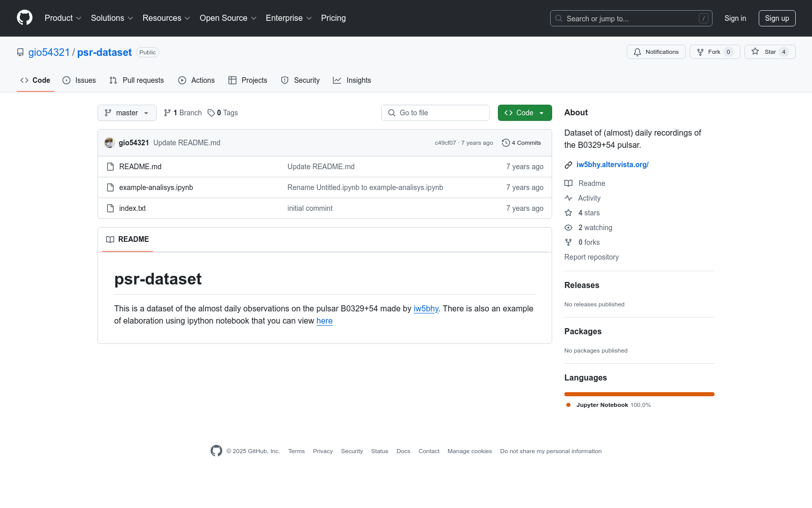Open commit hash c49cf07

[x=445, y=143]
